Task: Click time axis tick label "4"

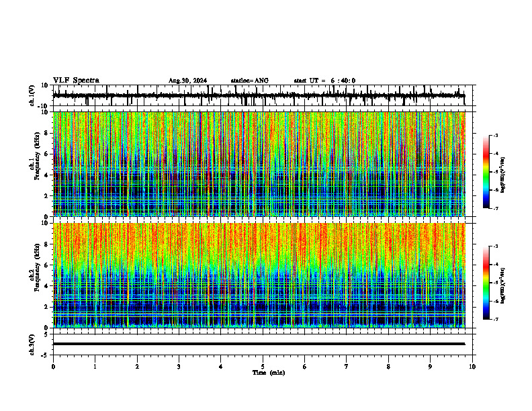Action: [x=221, y=367]
